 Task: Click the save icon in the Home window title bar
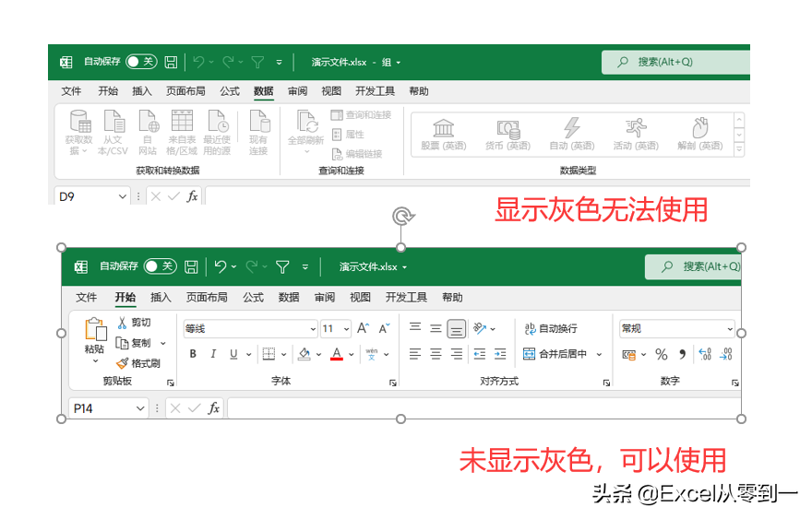pyautogui.click(x=191, y=267)
